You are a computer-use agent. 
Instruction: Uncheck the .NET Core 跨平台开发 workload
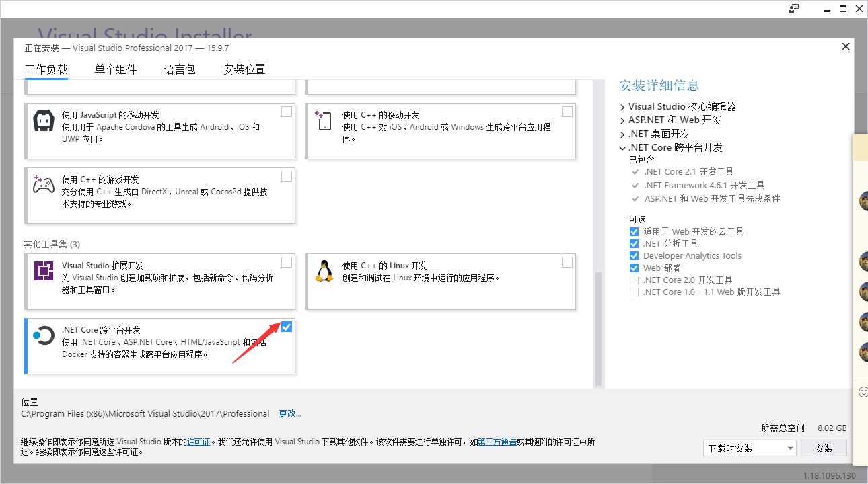[287, 327]
